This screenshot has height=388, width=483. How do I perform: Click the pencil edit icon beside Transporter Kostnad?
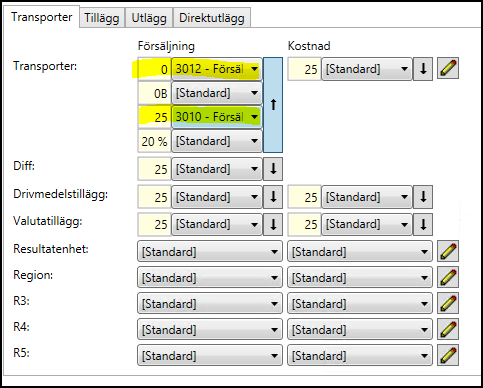pos(448,69)
